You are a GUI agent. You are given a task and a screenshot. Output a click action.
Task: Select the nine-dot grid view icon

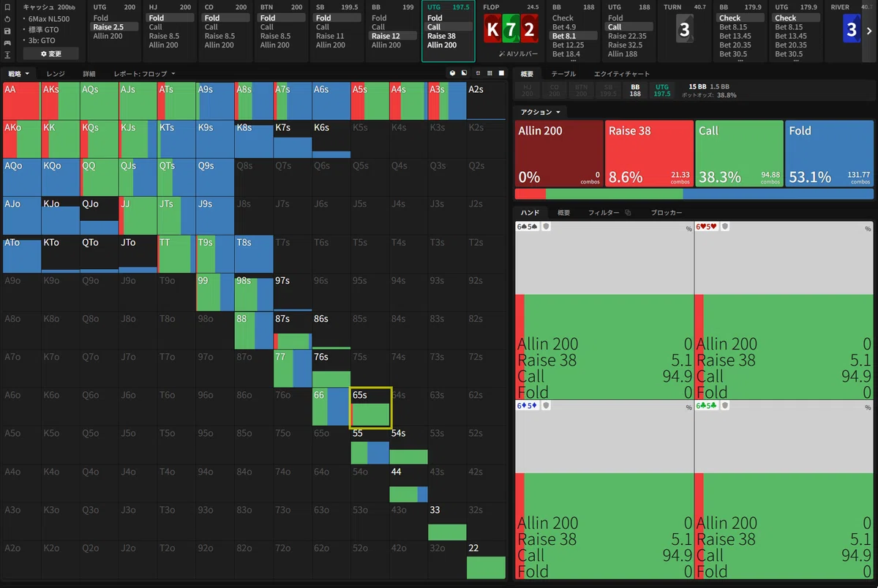(x=489, y=73)
